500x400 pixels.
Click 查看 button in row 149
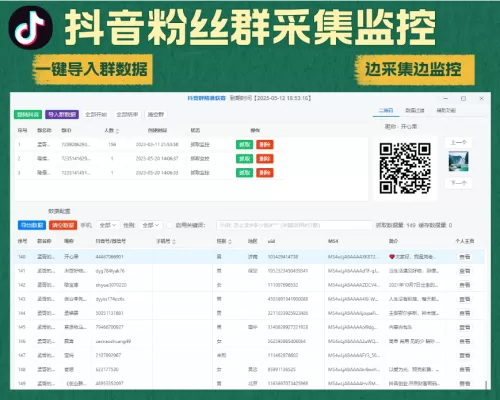(x=465, y=384)
